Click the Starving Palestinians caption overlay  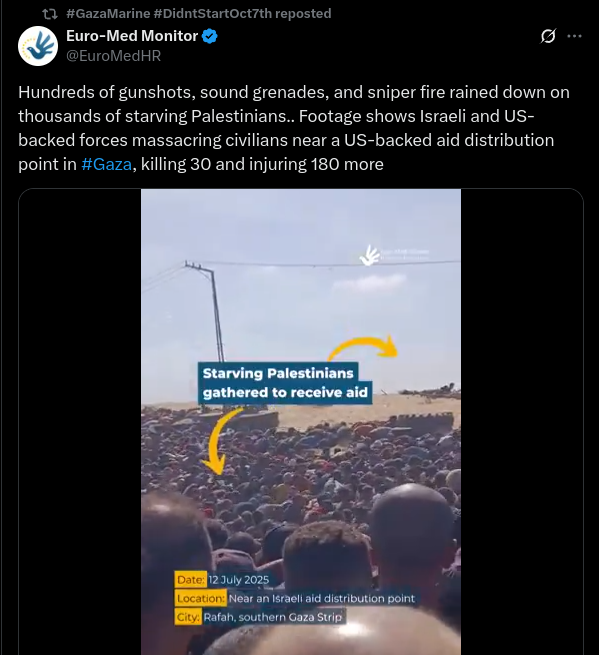click(x=285, y=383)
